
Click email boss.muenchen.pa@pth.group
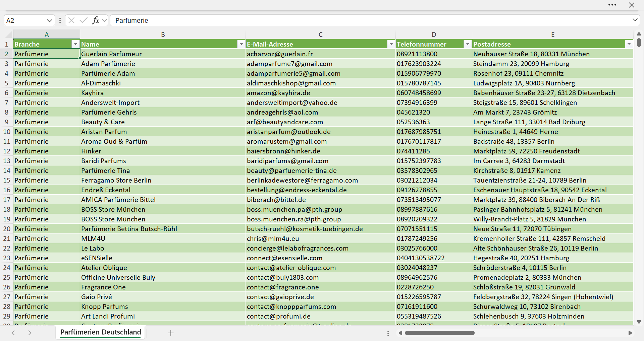click(321, 209)
